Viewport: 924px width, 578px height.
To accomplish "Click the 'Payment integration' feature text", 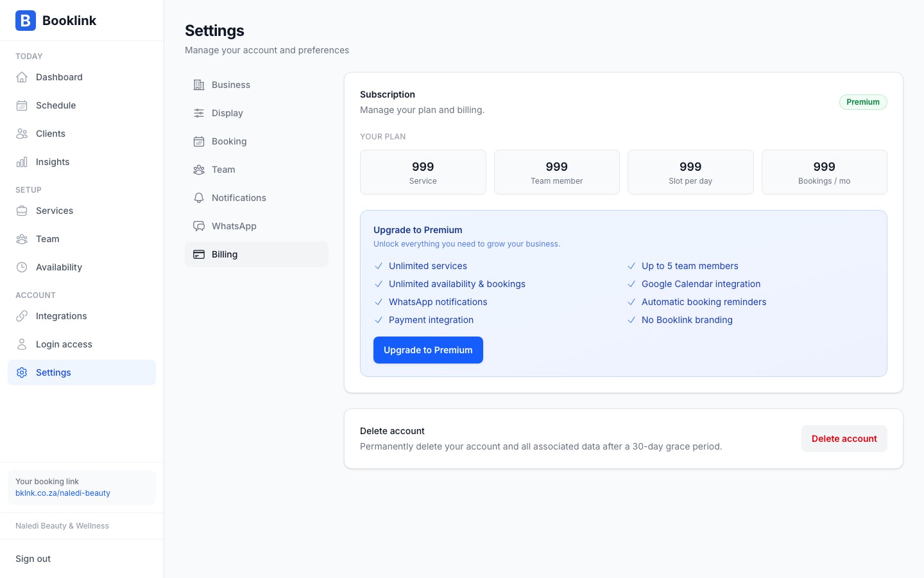I will click(x=431, y=320).
